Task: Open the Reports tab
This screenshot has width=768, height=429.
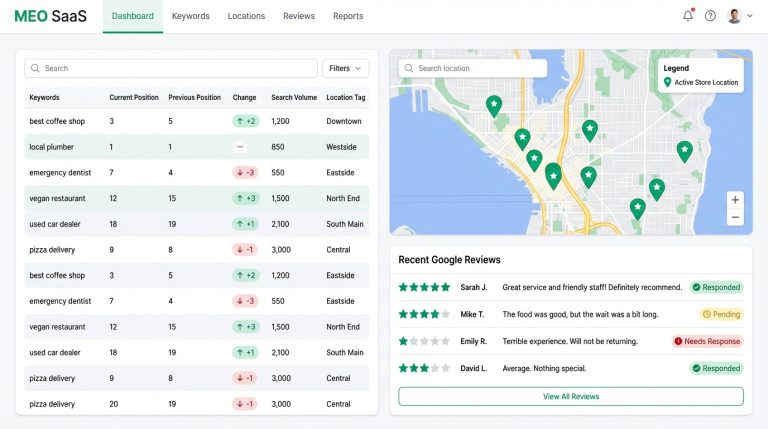Action: tap(348, 16)
